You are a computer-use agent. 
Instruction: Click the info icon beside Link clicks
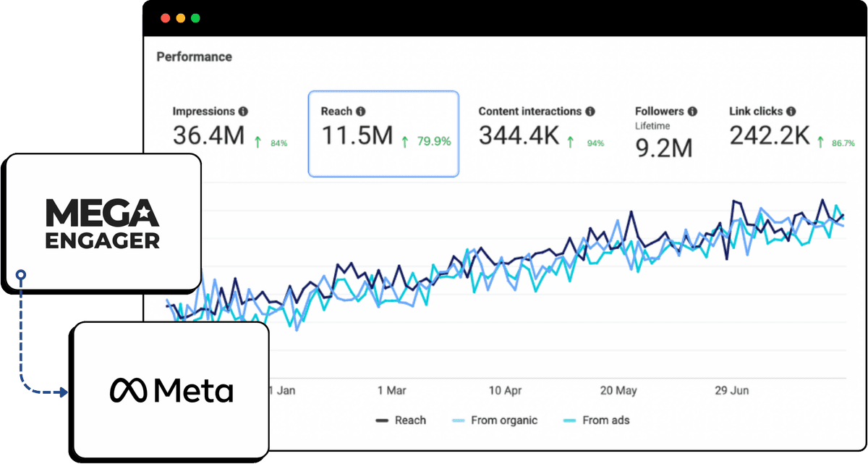[791, 111]
